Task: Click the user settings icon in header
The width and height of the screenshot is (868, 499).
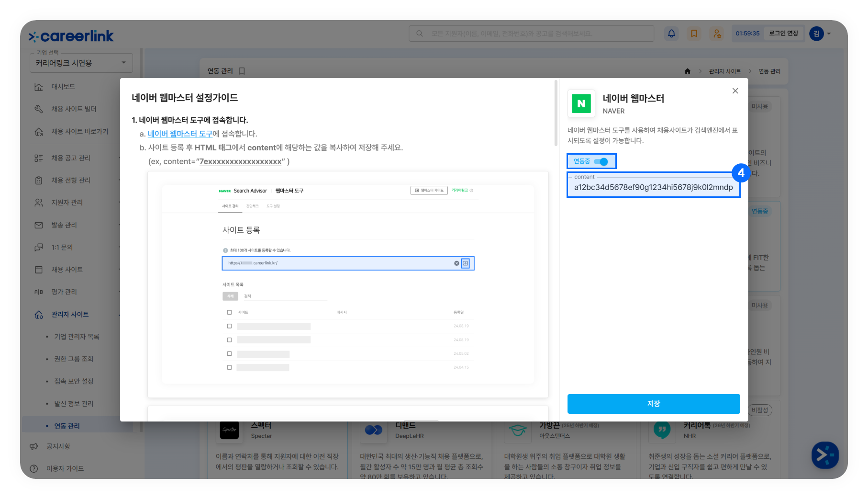Action: point(717,34)
